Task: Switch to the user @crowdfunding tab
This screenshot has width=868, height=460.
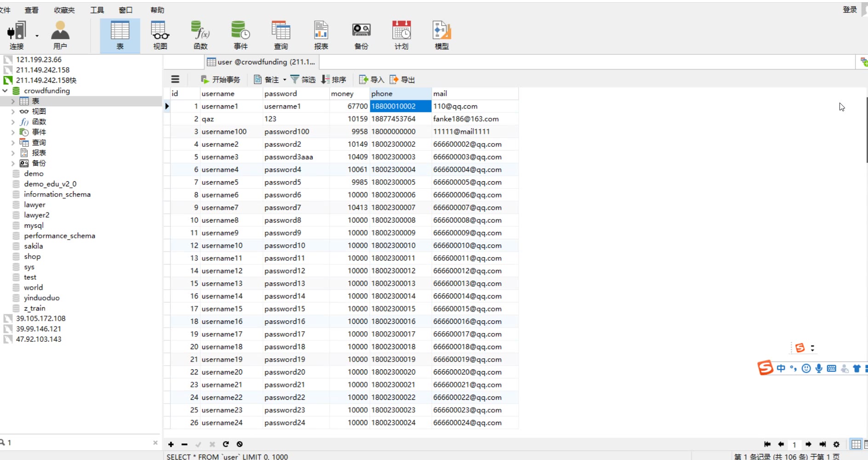Action: pyautogui.click(x=261, y=62)
